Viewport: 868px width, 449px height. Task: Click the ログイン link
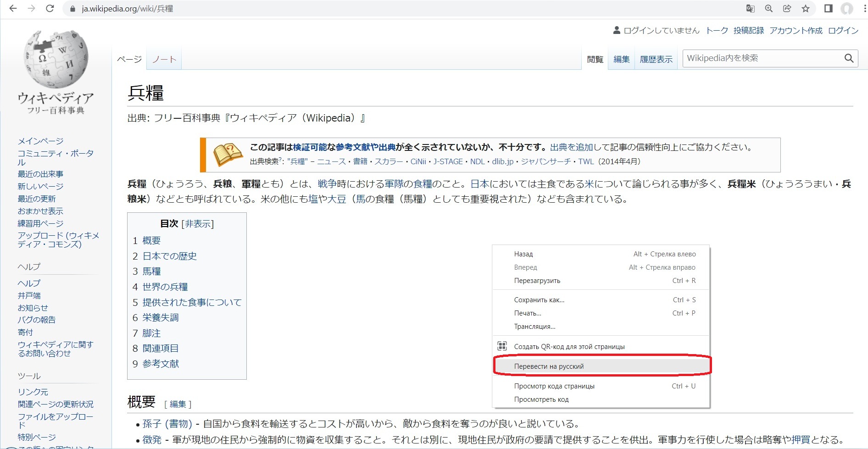click(843, 31)
